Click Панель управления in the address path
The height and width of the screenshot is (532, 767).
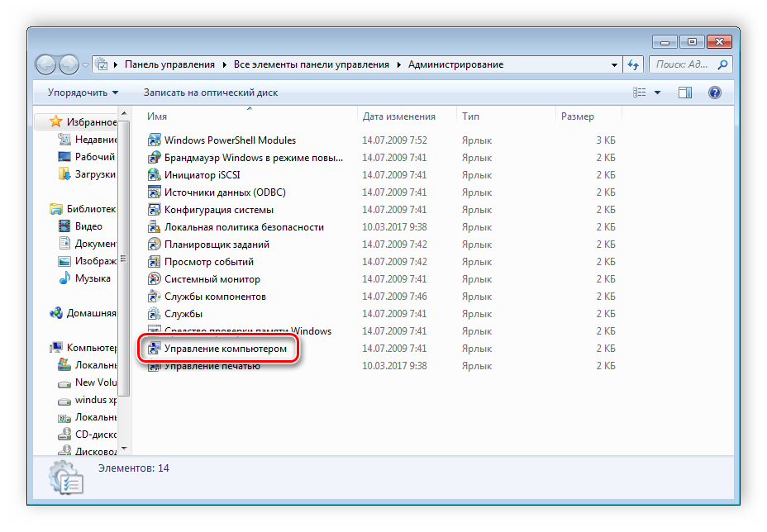[x=169, y=64]
